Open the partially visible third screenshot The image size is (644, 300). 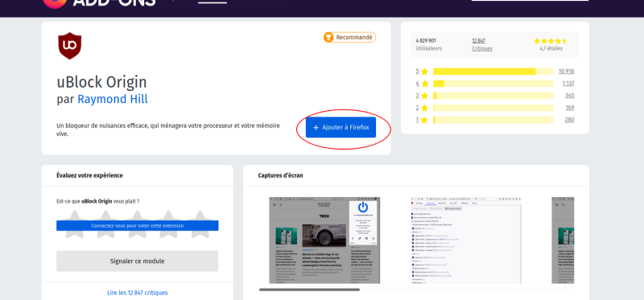pos(563,240)
